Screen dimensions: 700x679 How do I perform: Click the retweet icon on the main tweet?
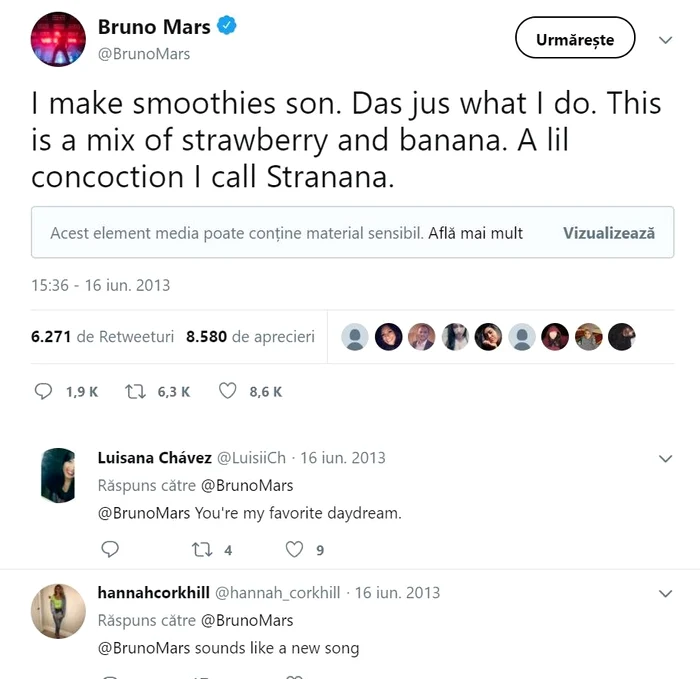(136, 391)
